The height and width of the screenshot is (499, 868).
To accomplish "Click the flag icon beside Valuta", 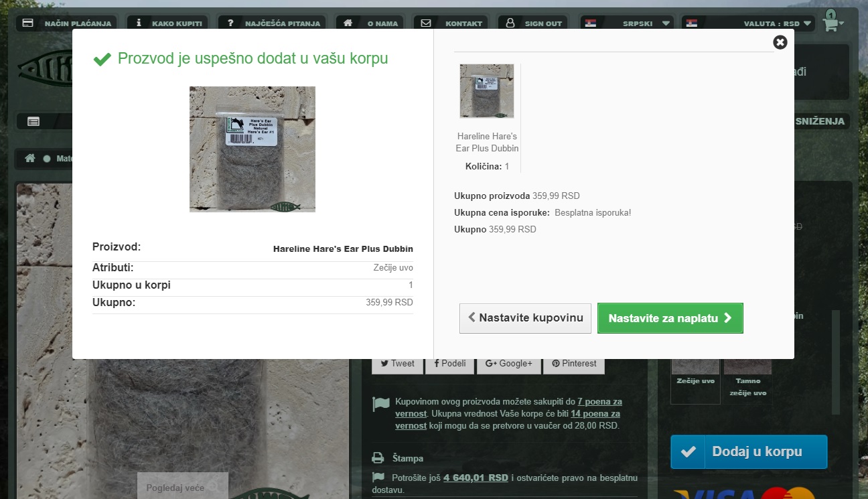I will [692, 23].
